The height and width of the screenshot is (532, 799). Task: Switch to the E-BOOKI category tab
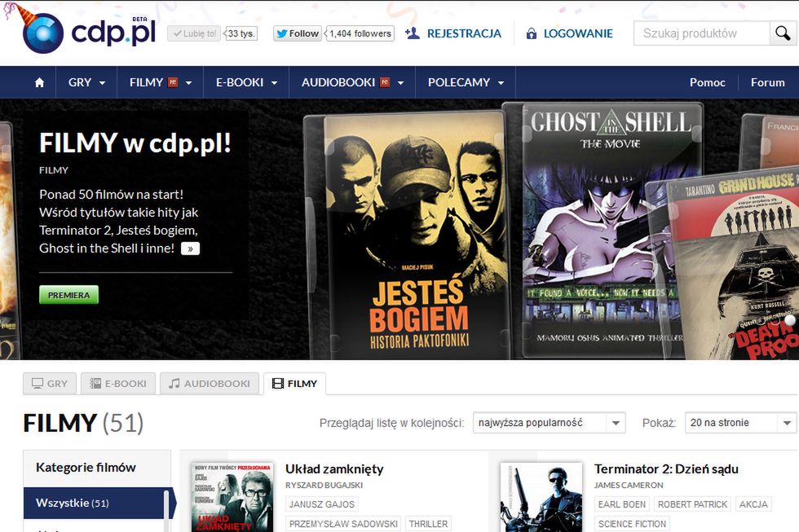coord(118,384)
